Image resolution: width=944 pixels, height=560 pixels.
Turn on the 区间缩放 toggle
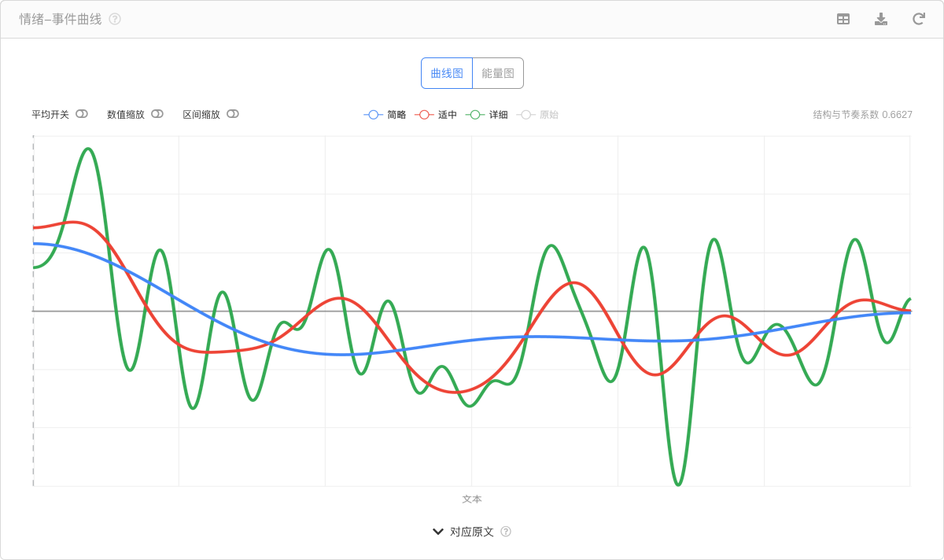[232, 114]
